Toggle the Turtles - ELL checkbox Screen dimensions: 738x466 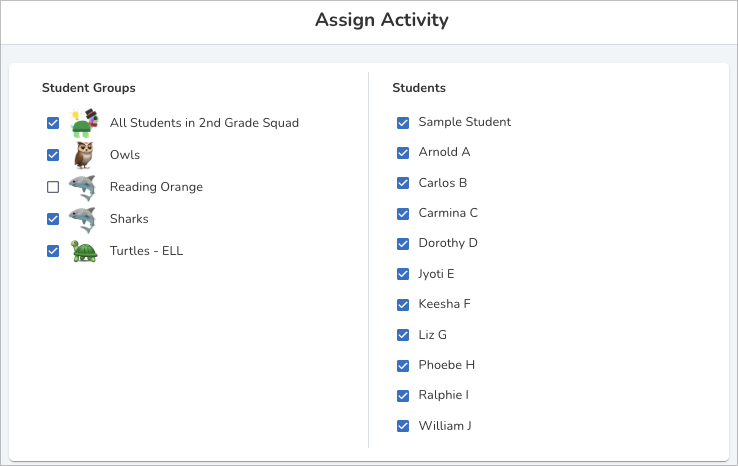click(x=53, y=251)
